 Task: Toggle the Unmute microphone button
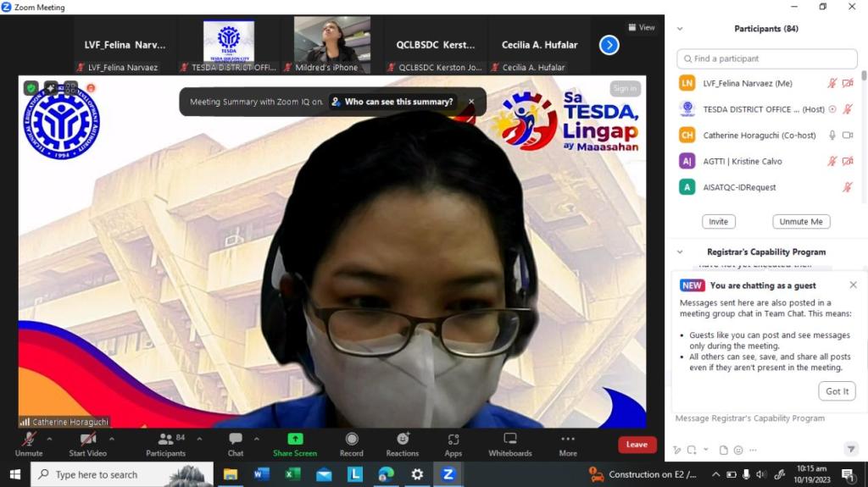point(29,439)
